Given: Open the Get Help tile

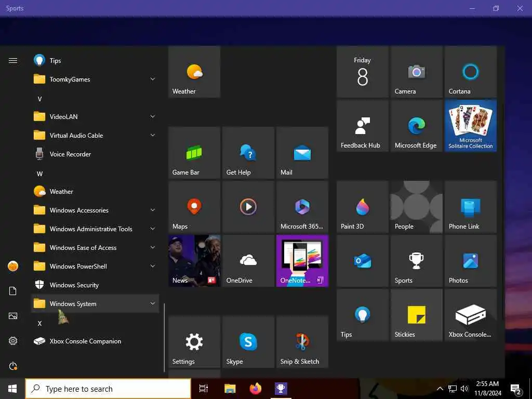Looking at the screenshot, I should pos(248,153).
